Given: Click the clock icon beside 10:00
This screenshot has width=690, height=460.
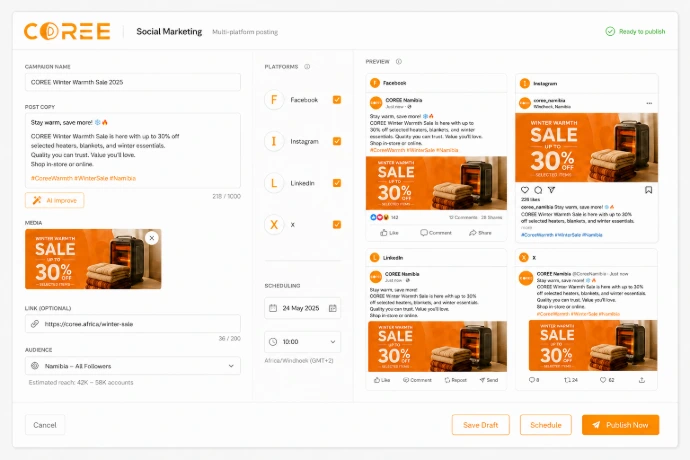Looking at the screenshot, I should point(273,342).
